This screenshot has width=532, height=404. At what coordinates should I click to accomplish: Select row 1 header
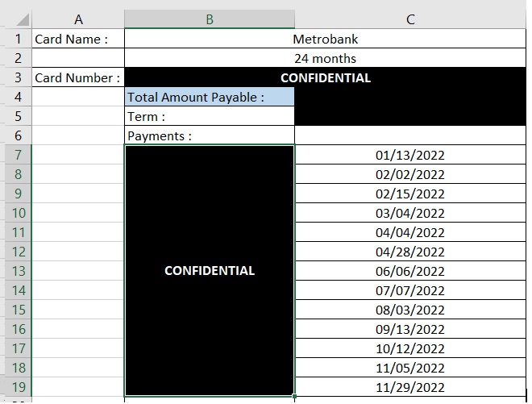point(18,39)
